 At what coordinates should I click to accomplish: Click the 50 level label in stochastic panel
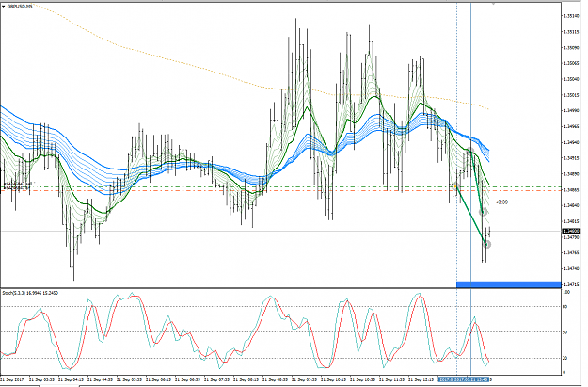coord(565,332)
